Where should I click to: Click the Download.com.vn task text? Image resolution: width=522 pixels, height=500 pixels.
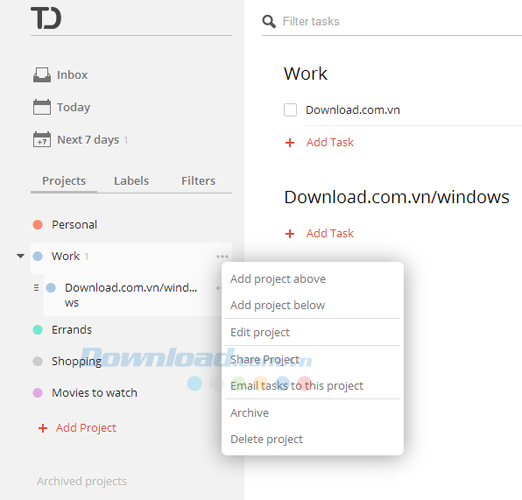pos(353,110)
